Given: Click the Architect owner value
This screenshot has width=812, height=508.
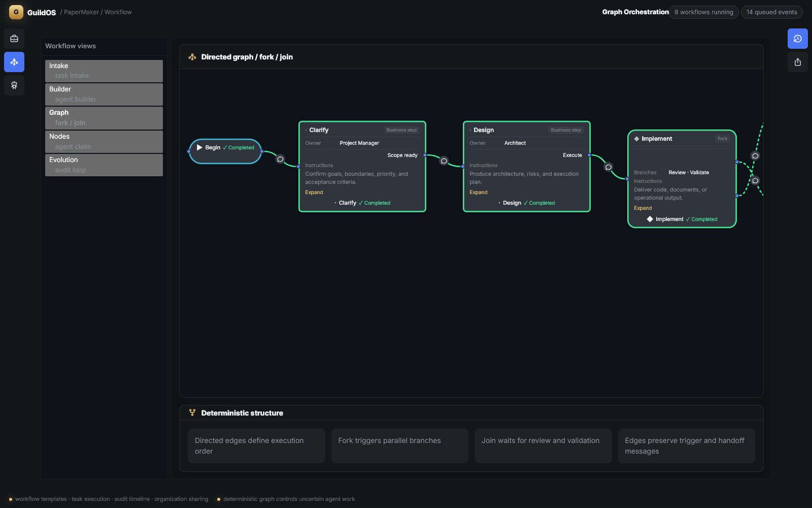Looking at the screenshot, I should click(x=515, y=143).
